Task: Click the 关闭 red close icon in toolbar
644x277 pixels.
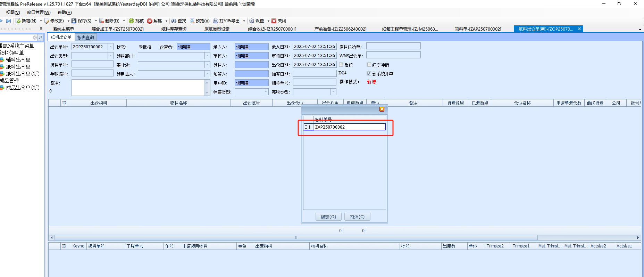Action: (x=274, y=21)
